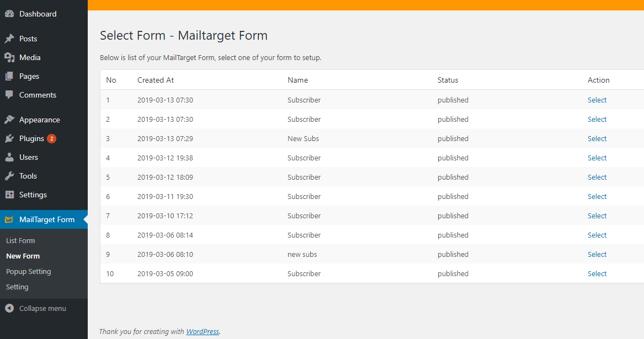This screenshot has width=644, height=339.
Task: Click the Collapse menu arrow icon
Action: coord(9,308)
